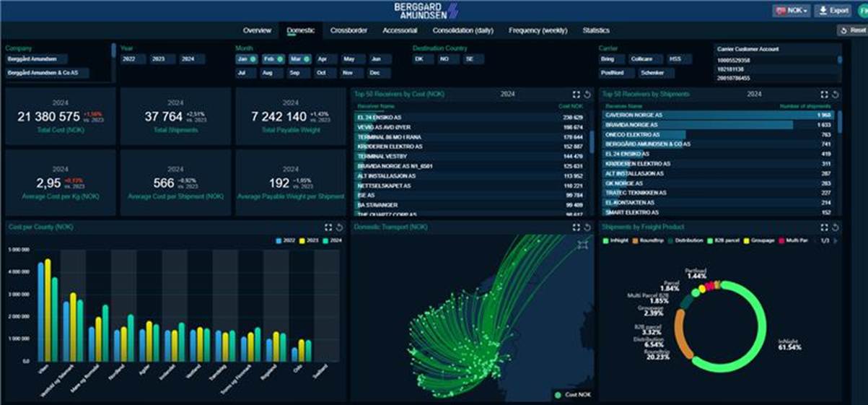This screenshot has height=405, width=868.
Task: Switch to the Crossborder tab
Action: click(x=348, y=30)
